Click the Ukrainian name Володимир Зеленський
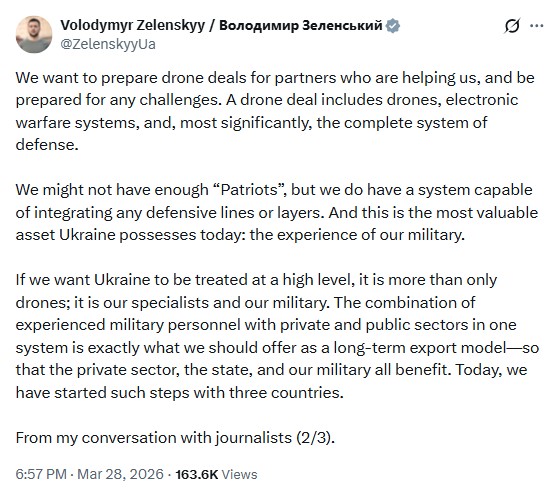Screen dimensions: 557x492 (301, 26)
